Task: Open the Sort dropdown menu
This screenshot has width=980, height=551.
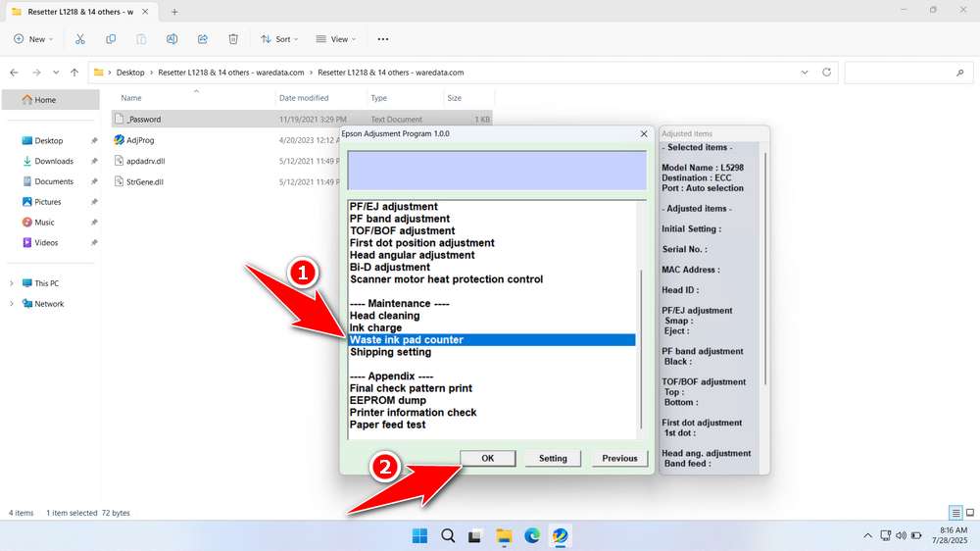Action: (279, 39)
